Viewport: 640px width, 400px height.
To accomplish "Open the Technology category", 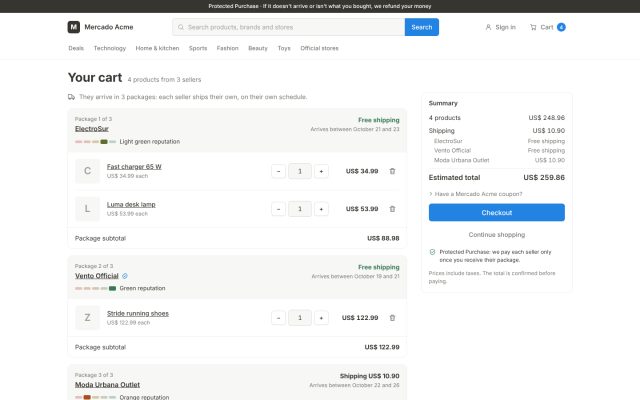I will [110, 48].
